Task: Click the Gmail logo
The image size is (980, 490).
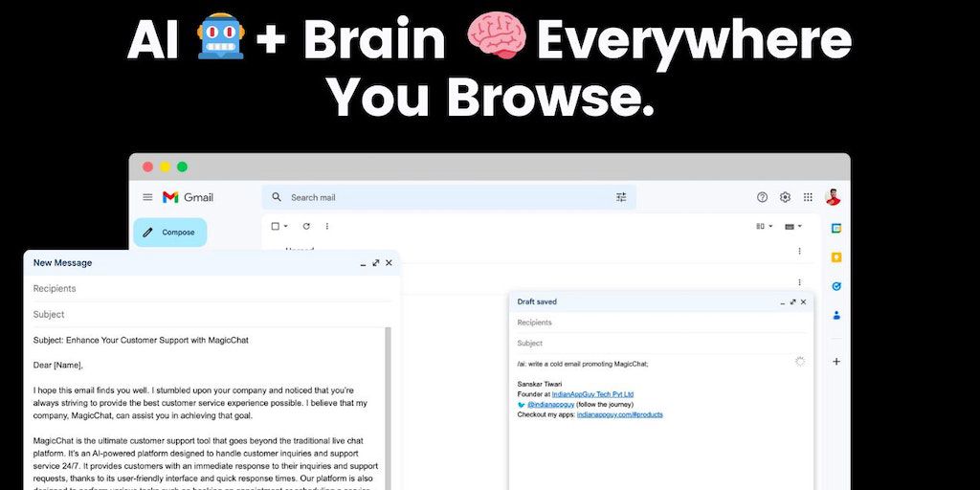Action: coord(189,197)
